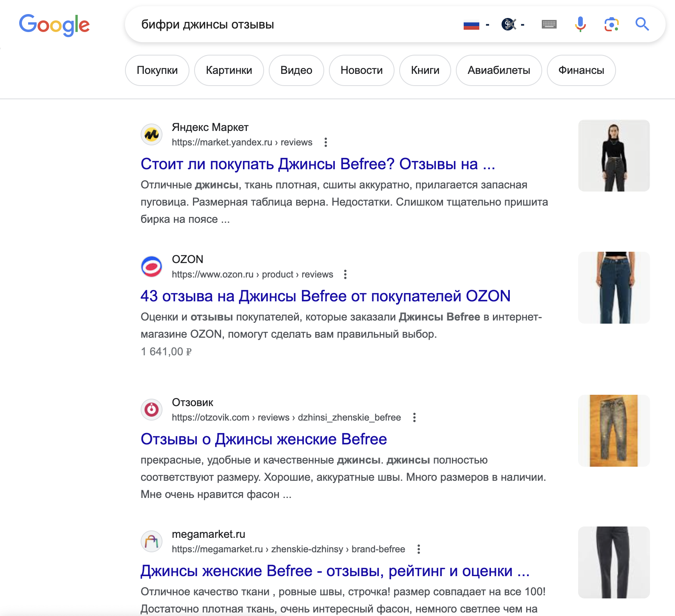Screen dimensions: 675x616
Task: Open options menu for OZON result
Action: pos(345,274)
